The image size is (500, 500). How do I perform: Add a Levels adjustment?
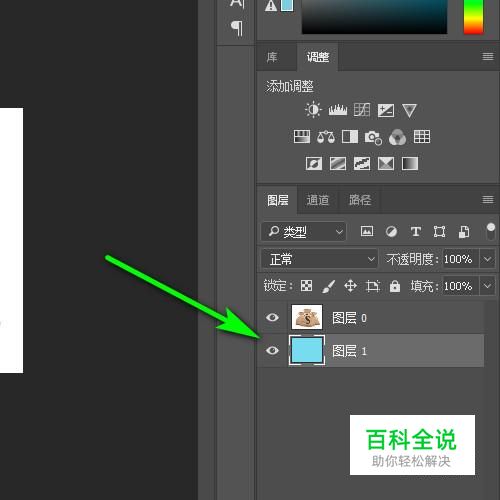coord(338,110)
